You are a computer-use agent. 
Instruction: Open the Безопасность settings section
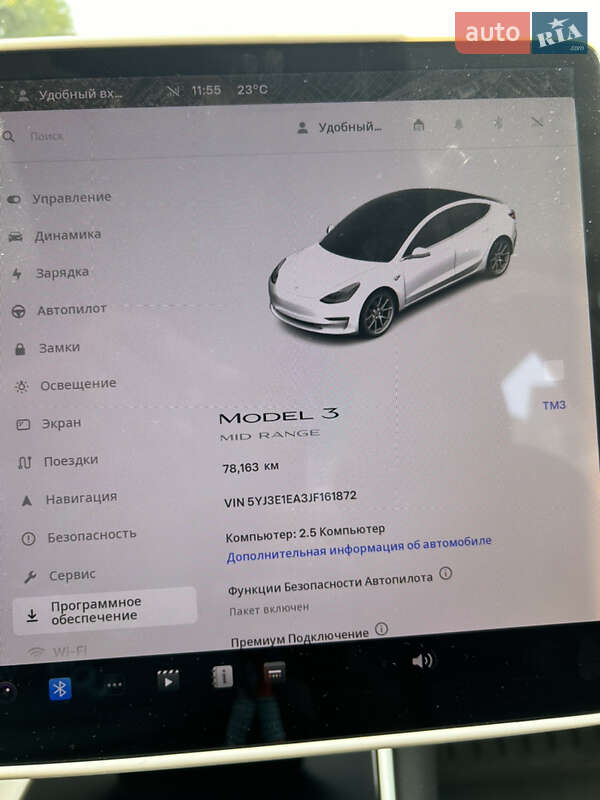click(79, 537)
